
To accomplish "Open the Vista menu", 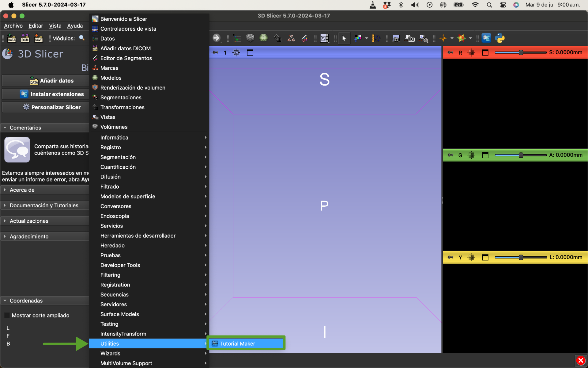I will click(55, 26).
